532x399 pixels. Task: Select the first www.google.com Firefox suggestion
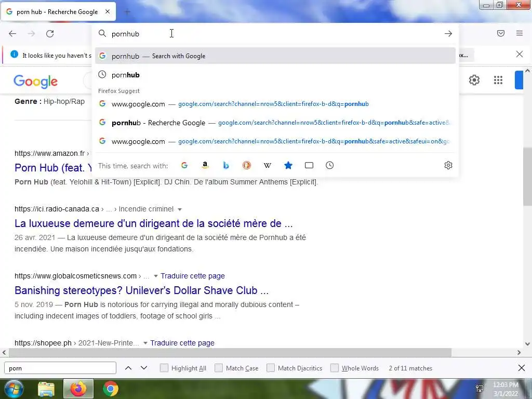point(275,104)
